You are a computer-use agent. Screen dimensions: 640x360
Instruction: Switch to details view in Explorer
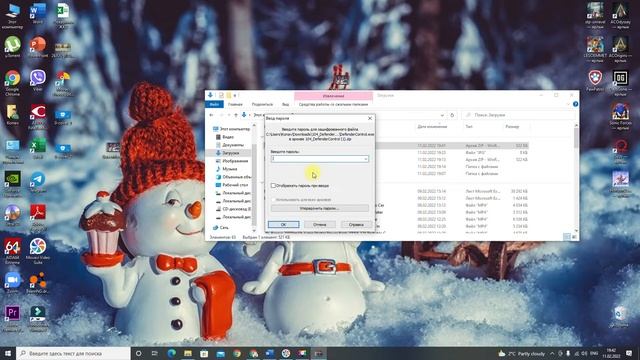[567, 237]
